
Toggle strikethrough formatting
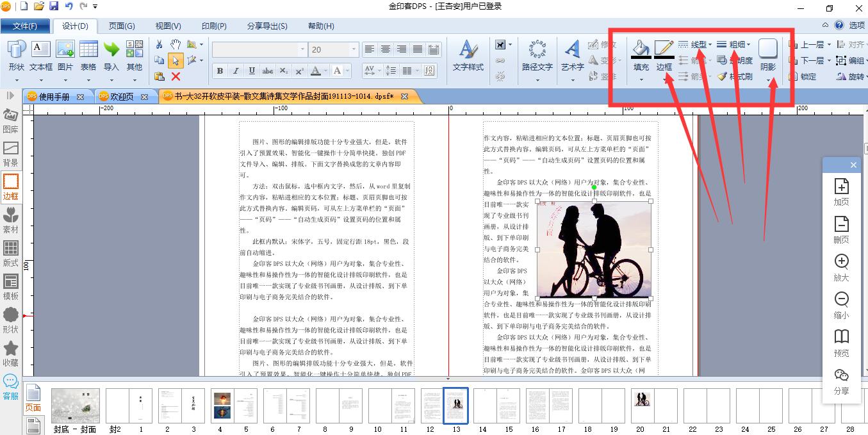(268, 70)
